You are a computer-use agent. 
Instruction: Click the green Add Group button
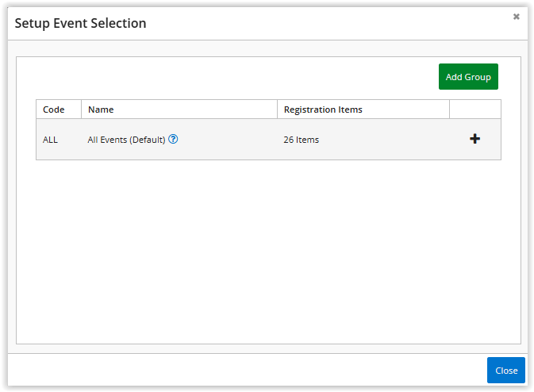point(468,77)
